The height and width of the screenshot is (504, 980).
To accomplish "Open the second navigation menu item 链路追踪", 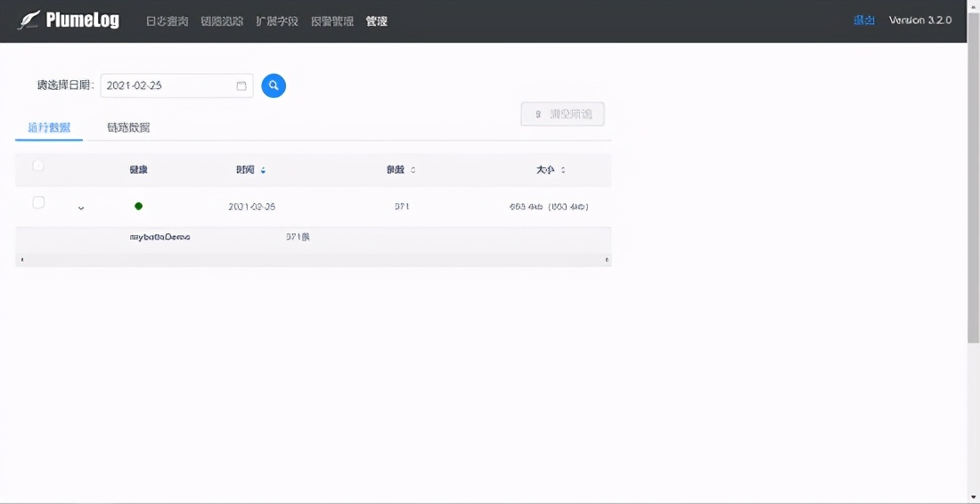I will (x=222, y=21).
